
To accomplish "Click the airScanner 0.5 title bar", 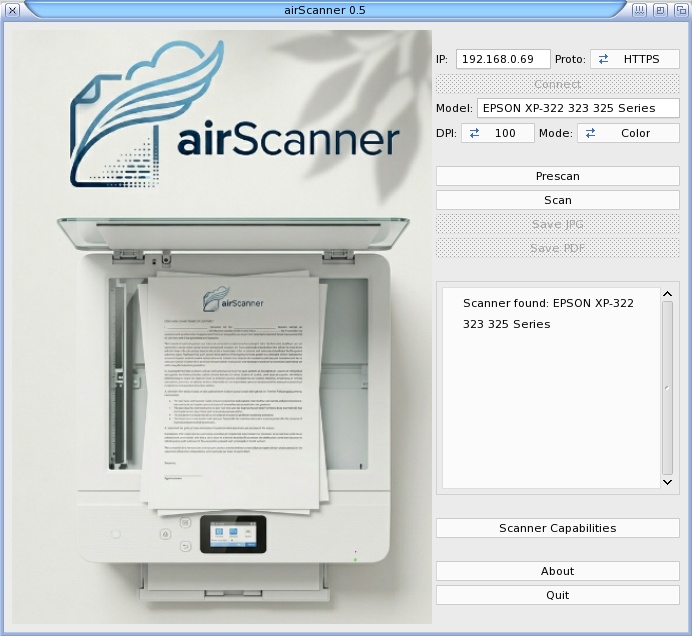I will point(325,10).
